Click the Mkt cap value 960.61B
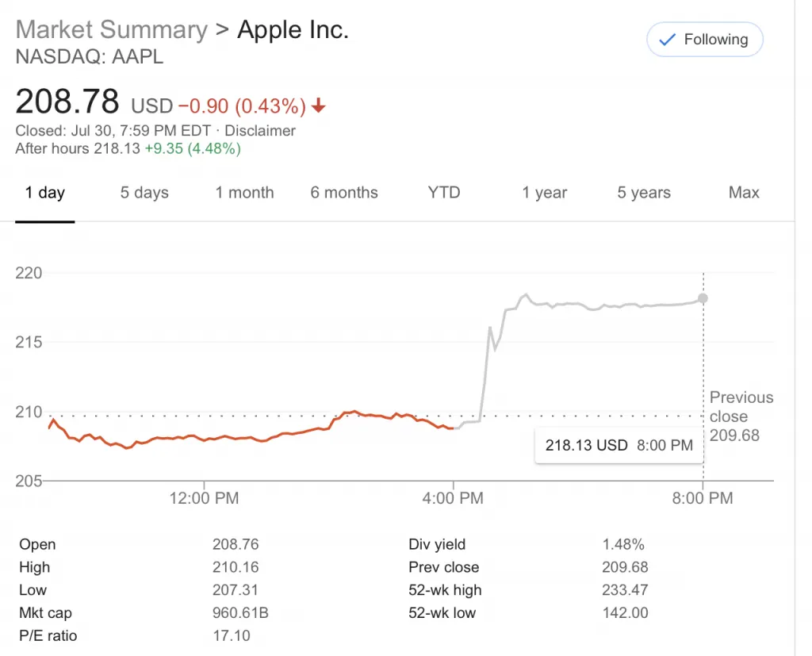812x656 pixels. click(x=236, y=612)
